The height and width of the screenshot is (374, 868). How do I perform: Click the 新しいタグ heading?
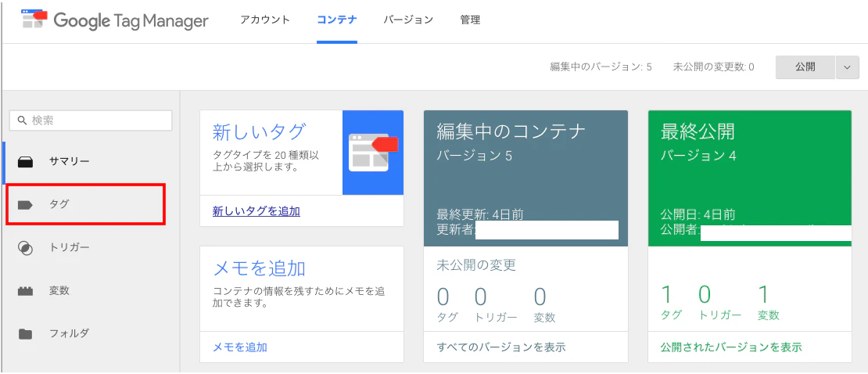pos(259,132)
